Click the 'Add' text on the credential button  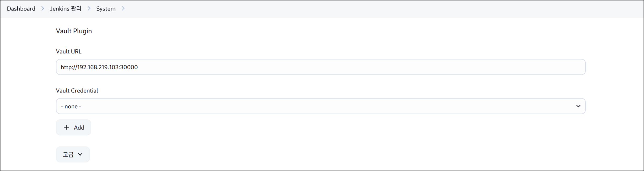[x=79, y=128]
